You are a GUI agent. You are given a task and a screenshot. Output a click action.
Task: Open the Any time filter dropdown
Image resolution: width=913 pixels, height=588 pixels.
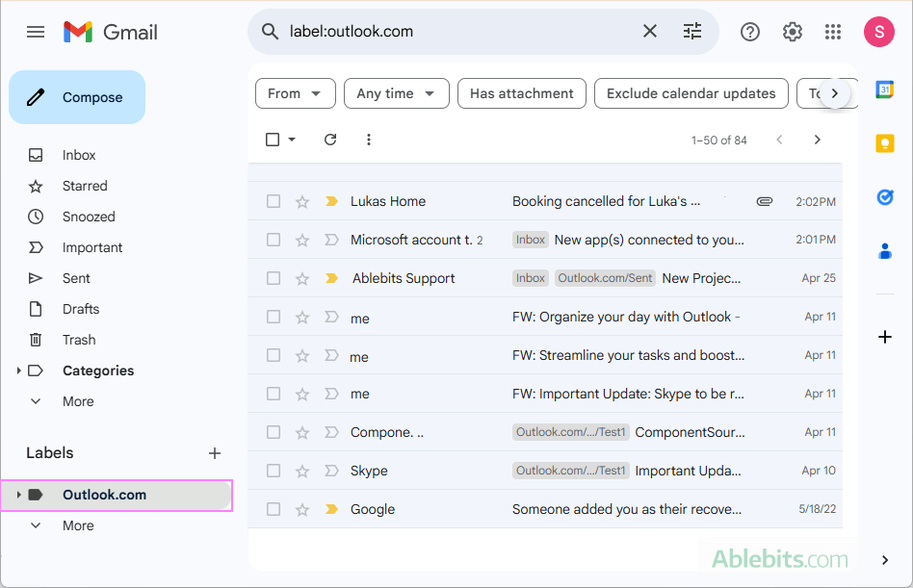[397, 93]
